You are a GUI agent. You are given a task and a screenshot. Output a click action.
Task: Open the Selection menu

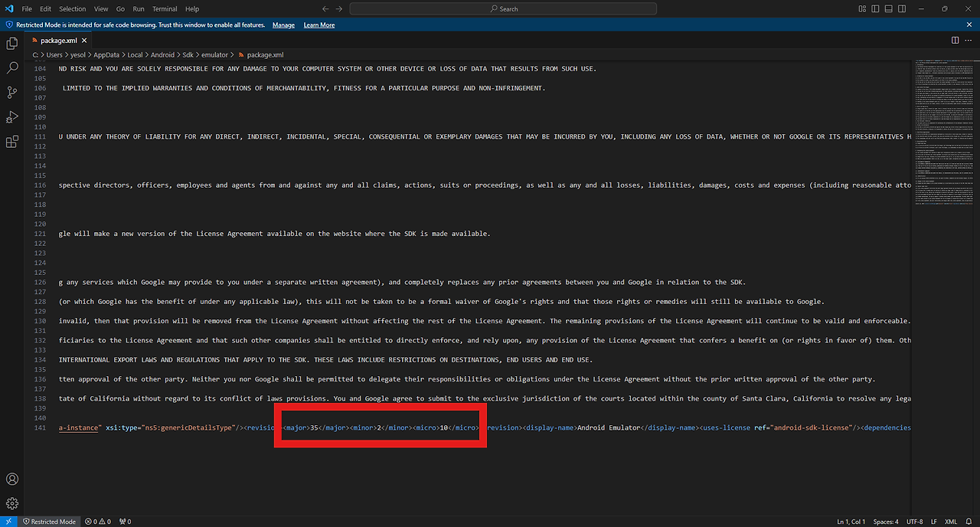(73, 8)
